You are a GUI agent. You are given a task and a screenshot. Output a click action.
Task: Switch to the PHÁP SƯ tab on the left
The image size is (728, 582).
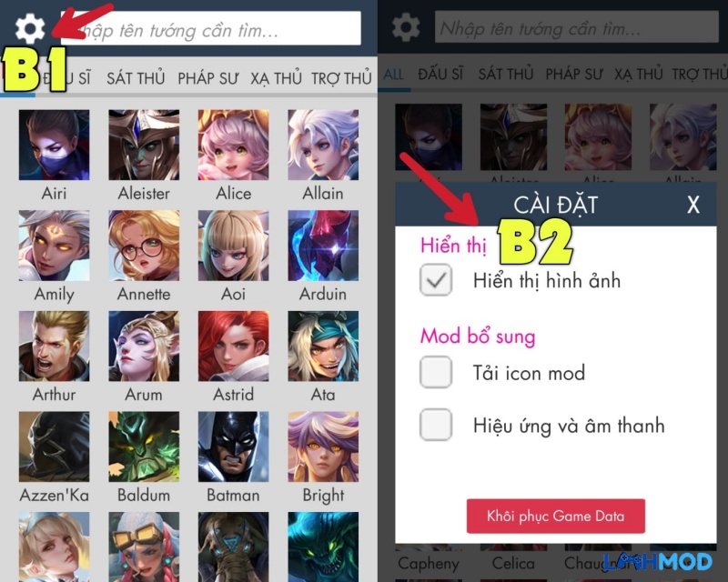pos(208,78)
